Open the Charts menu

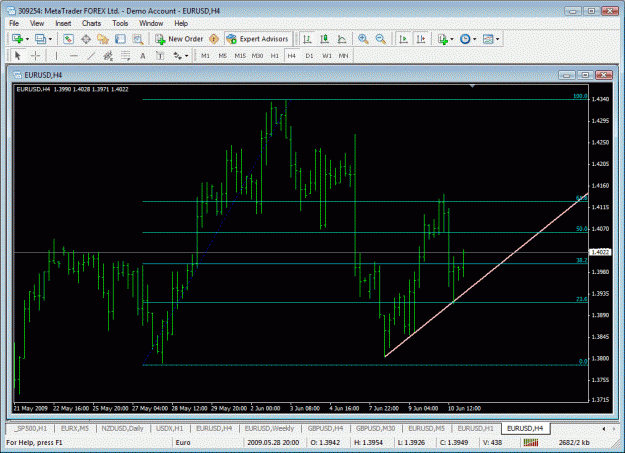(91, 24)
